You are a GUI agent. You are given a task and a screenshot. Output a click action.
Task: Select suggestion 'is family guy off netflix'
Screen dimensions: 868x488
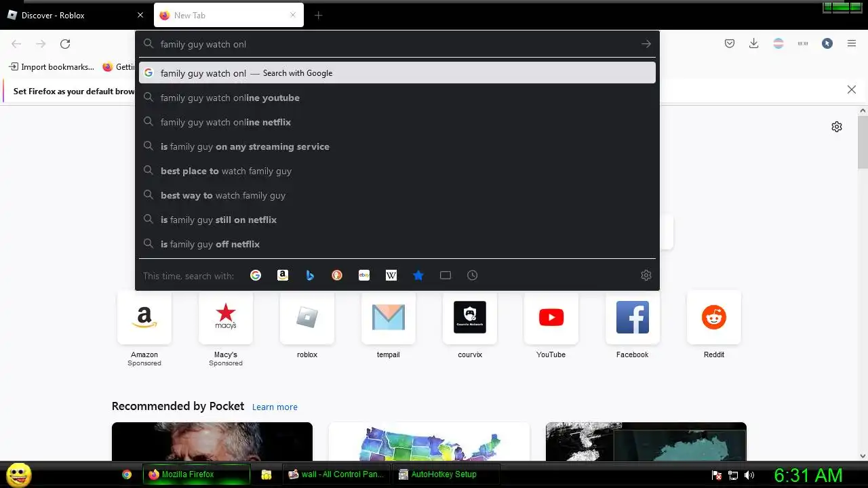pos(397,244)
